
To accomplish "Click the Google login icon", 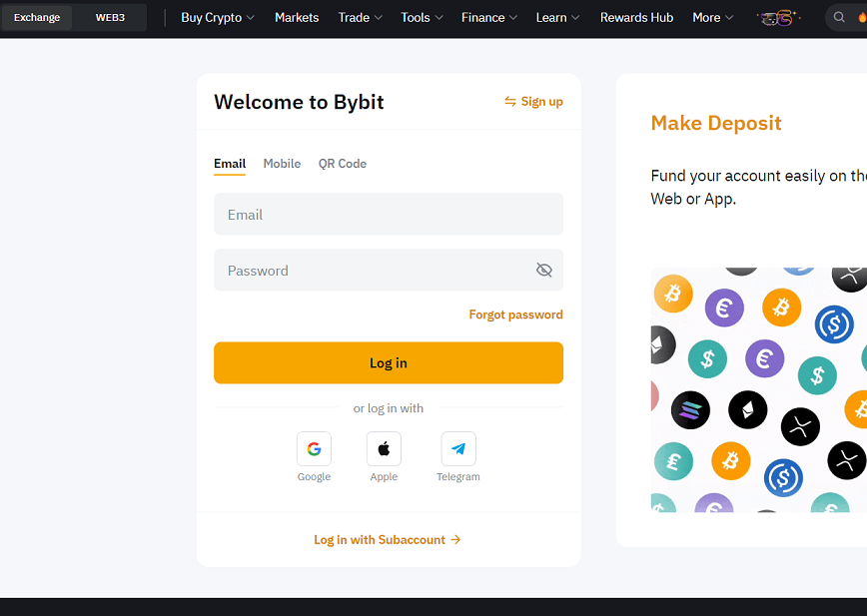I will click(314, 448).
